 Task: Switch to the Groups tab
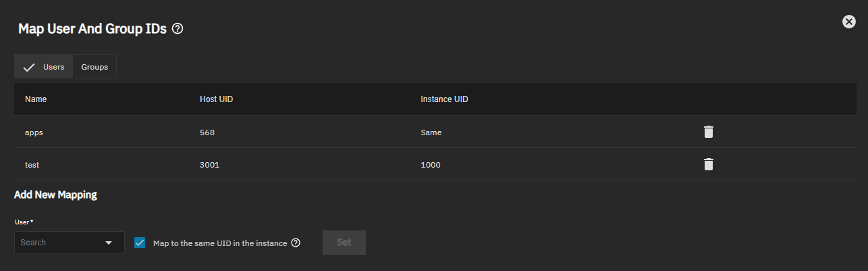click(94, 67)
